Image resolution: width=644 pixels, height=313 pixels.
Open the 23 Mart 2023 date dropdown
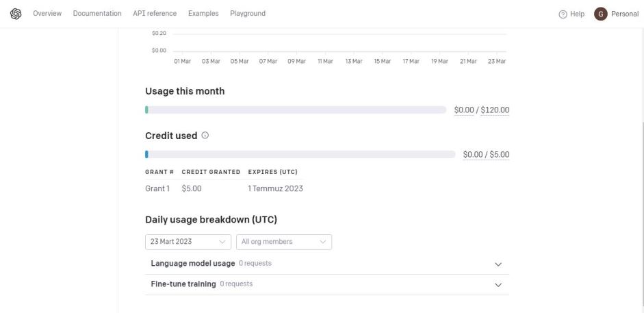[x=188, y=242]
